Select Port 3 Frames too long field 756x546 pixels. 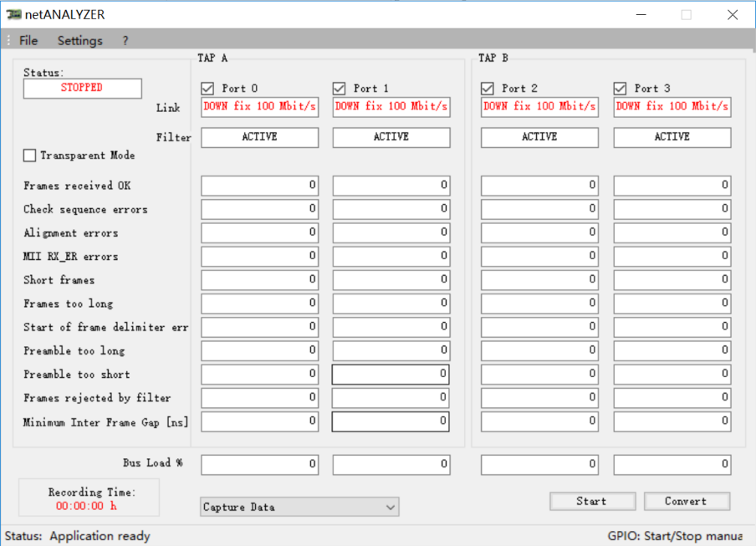click(672, 304)
